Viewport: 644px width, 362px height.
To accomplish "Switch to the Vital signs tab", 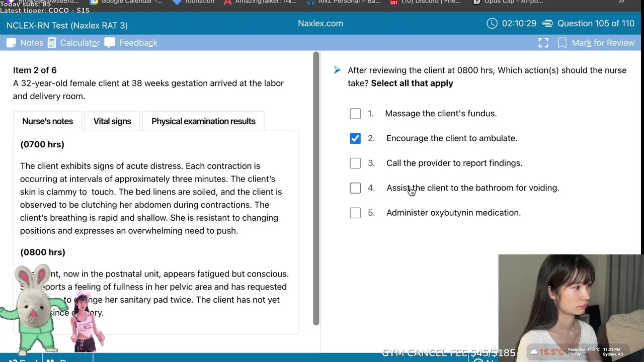I will coord(112,121).
